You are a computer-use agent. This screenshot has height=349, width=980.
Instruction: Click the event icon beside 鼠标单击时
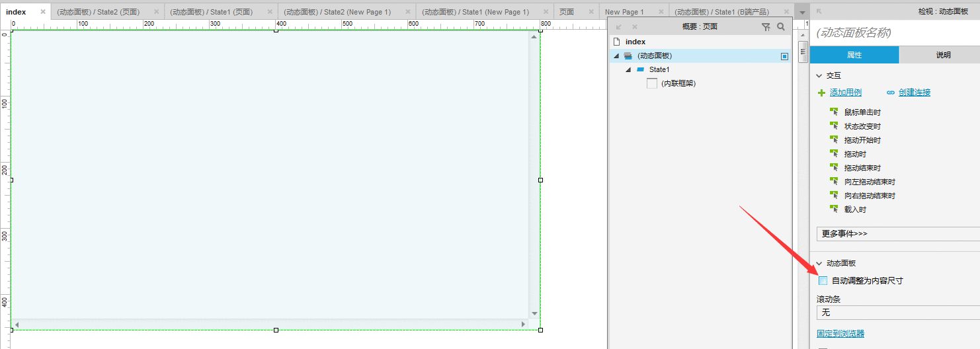click(835, 112)
